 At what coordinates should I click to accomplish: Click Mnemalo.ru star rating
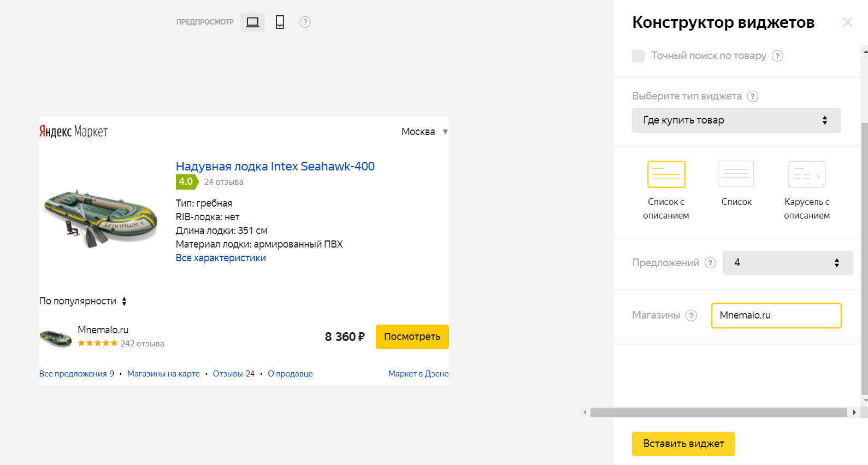coord(98,343)
